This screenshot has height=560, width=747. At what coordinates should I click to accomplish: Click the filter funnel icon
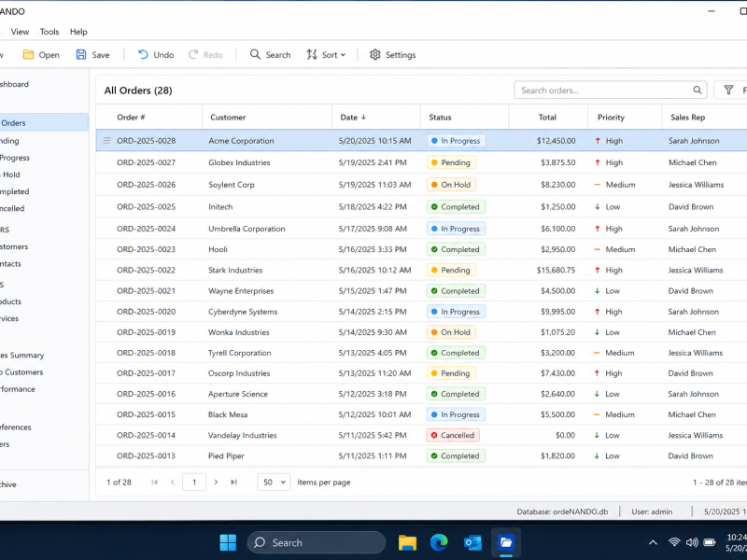coord(728,90)
